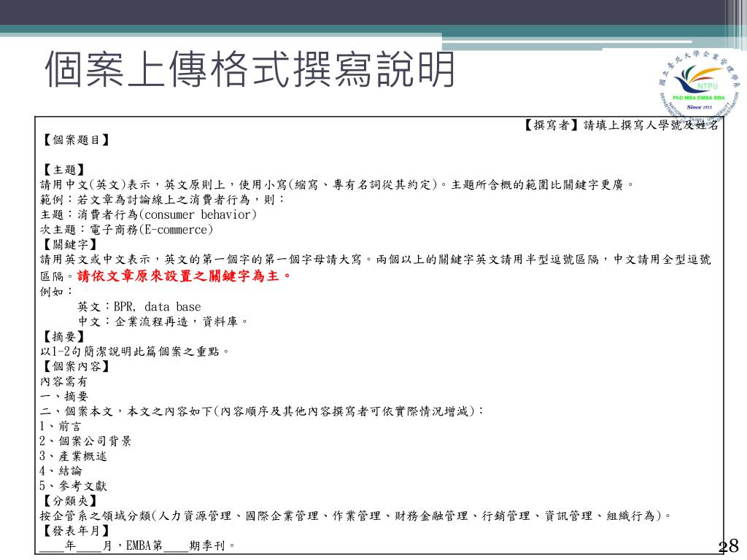Select the slide title 個案上傳格式撰寫說明

pyautogui.click(x=250, y=69)
